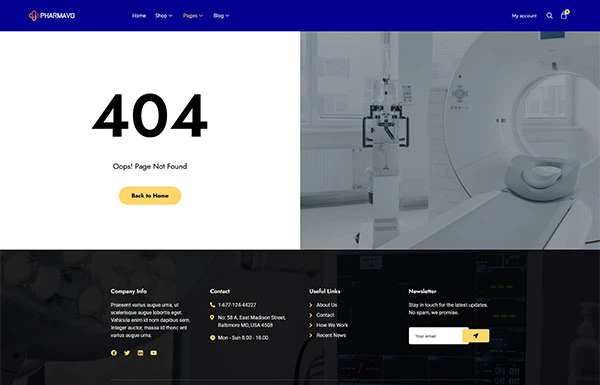600x385 pixels.
Task: Visit the Facebook icon in footer
Action: point(114,353)
